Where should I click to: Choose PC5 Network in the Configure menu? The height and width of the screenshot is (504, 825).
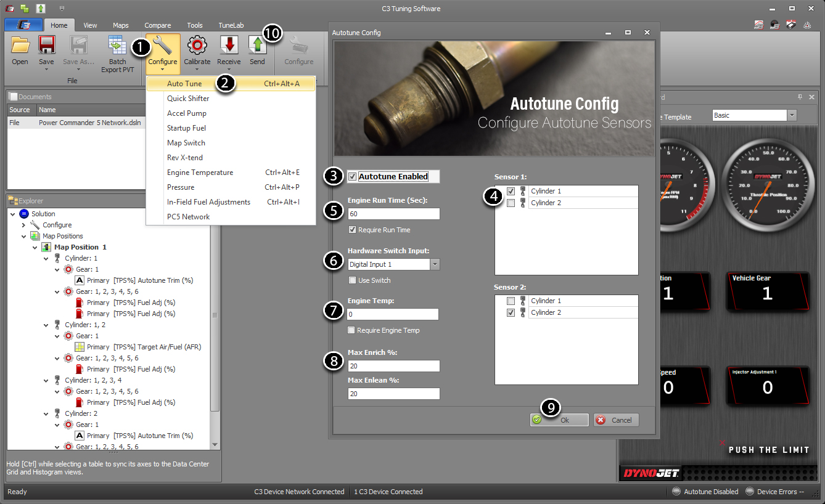click(x=231, y=217)
